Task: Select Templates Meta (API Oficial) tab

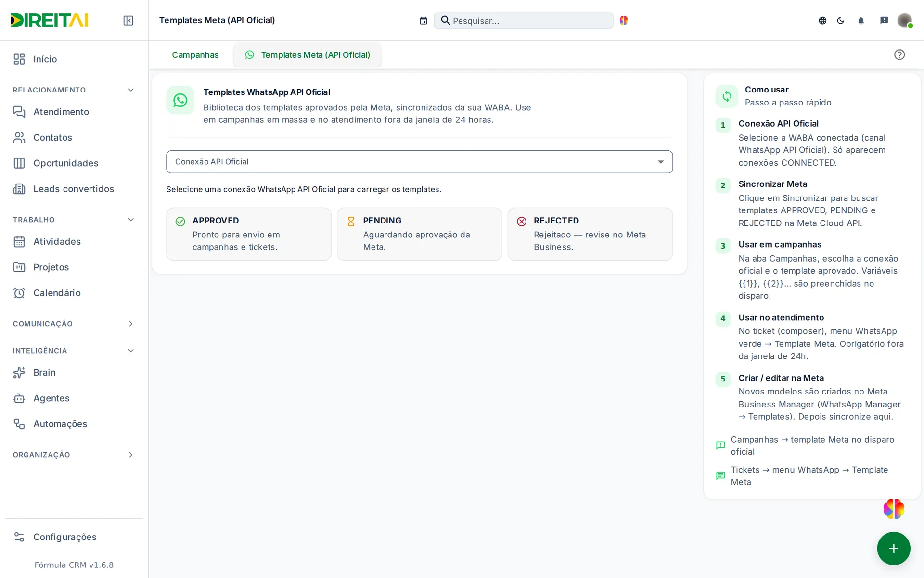Action: point(307,55)
